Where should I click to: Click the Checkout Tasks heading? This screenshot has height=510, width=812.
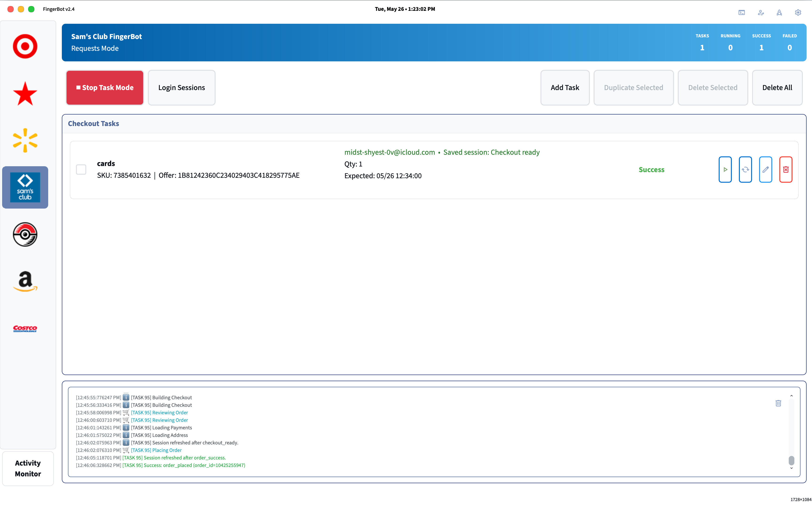coord(93,123)
